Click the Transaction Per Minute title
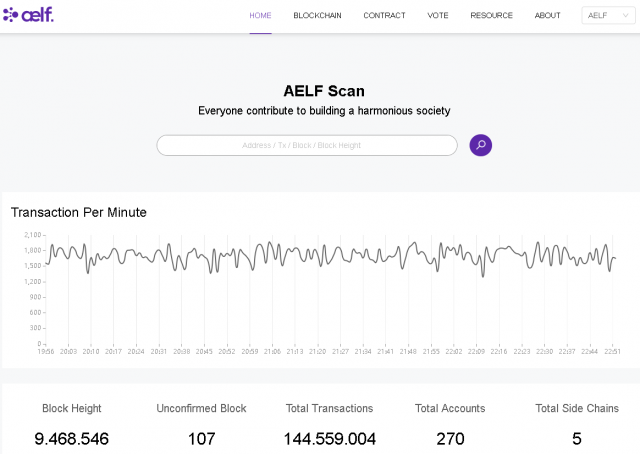640x454 pixels. tap(78, 212)
